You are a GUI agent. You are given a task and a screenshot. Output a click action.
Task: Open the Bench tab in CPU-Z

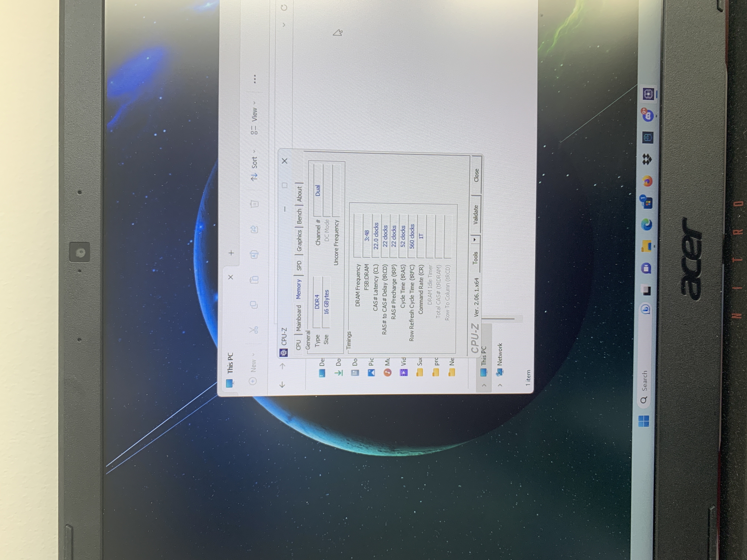coord(300,216)
